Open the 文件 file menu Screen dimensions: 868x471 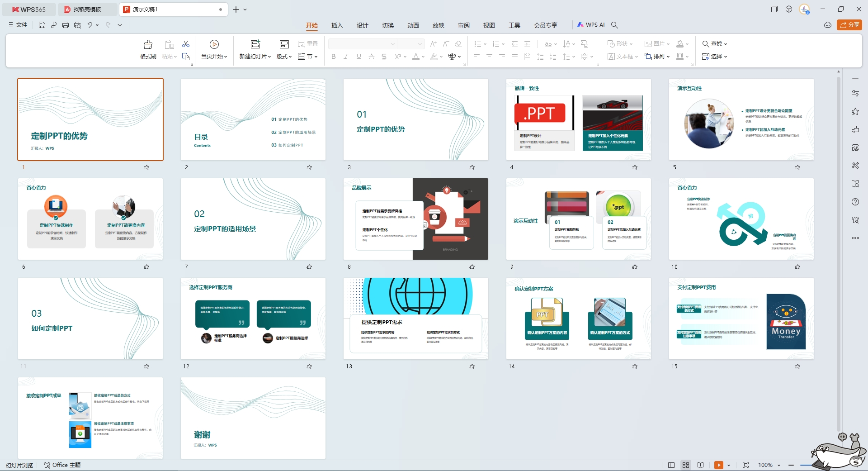[18, 25]
